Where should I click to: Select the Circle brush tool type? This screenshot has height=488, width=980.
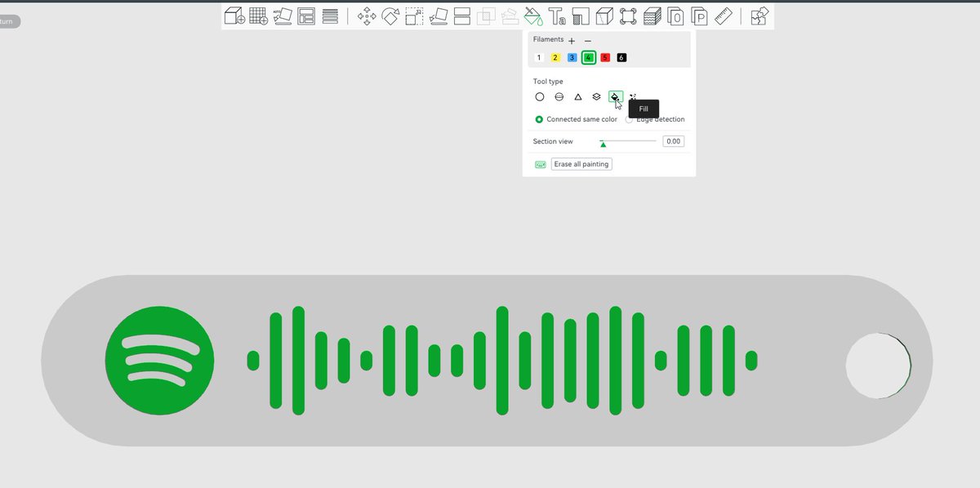[540, 96]
